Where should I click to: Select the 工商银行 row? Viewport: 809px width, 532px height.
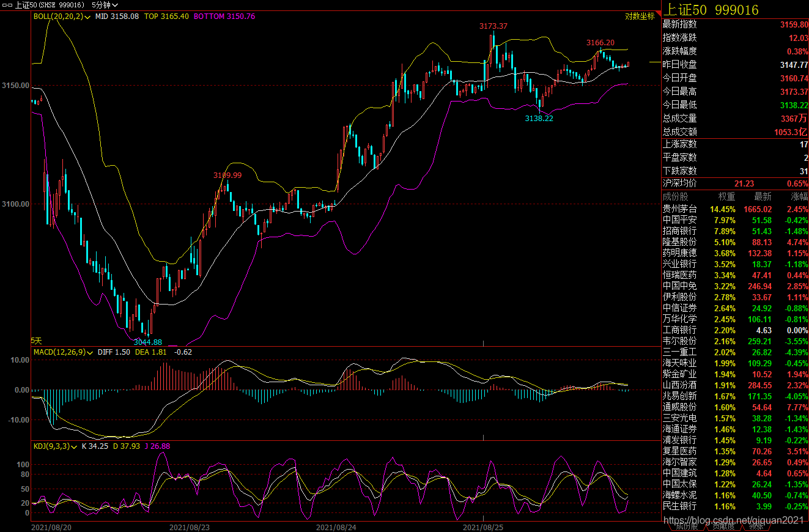tap(736, 330)
